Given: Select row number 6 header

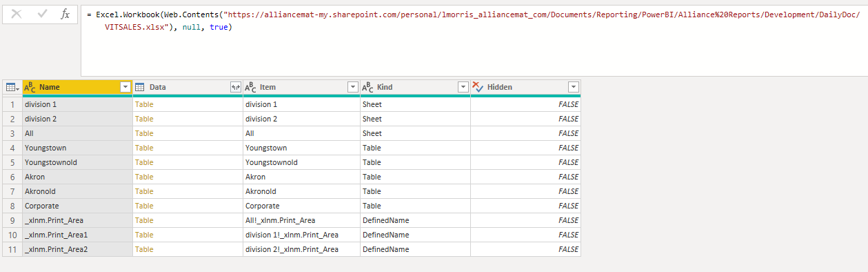Looking at the screenshot, I should click(x=12, y=177).
